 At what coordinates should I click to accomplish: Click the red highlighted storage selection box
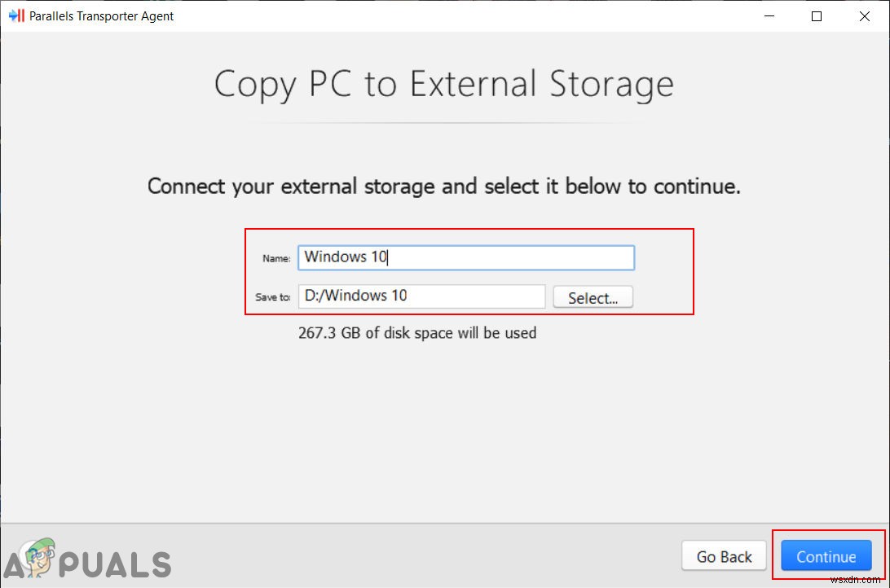(x=470, y=271)
